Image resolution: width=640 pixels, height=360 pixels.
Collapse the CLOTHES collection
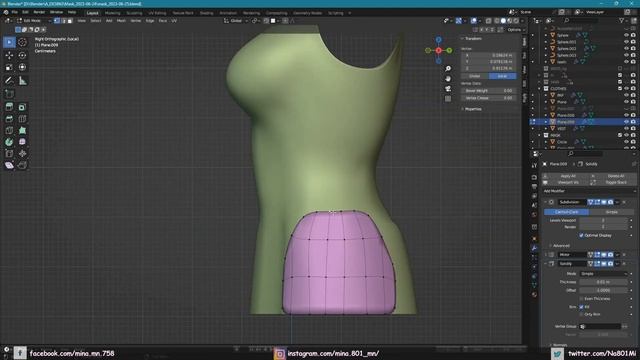pos(540,88)
